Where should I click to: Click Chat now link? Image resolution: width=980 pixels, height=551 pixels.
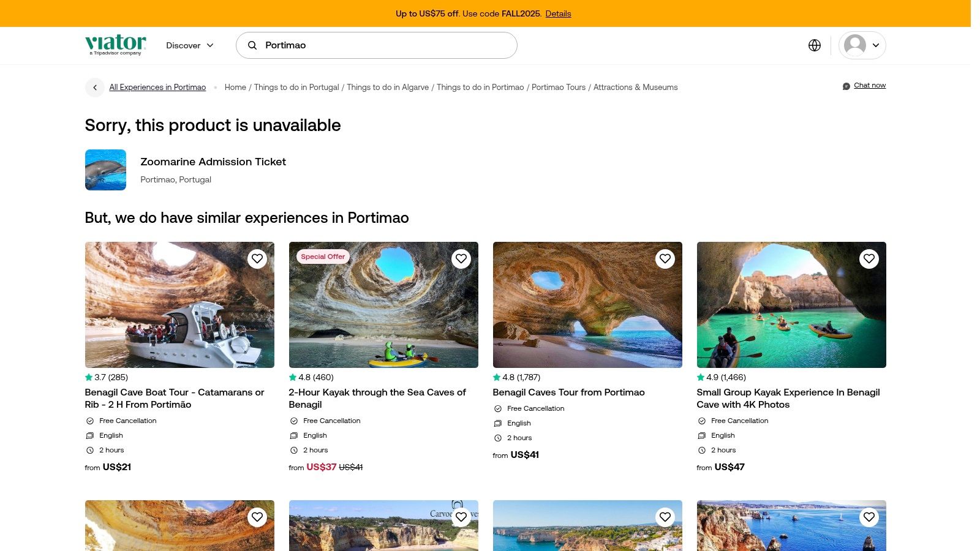[870, 86]
